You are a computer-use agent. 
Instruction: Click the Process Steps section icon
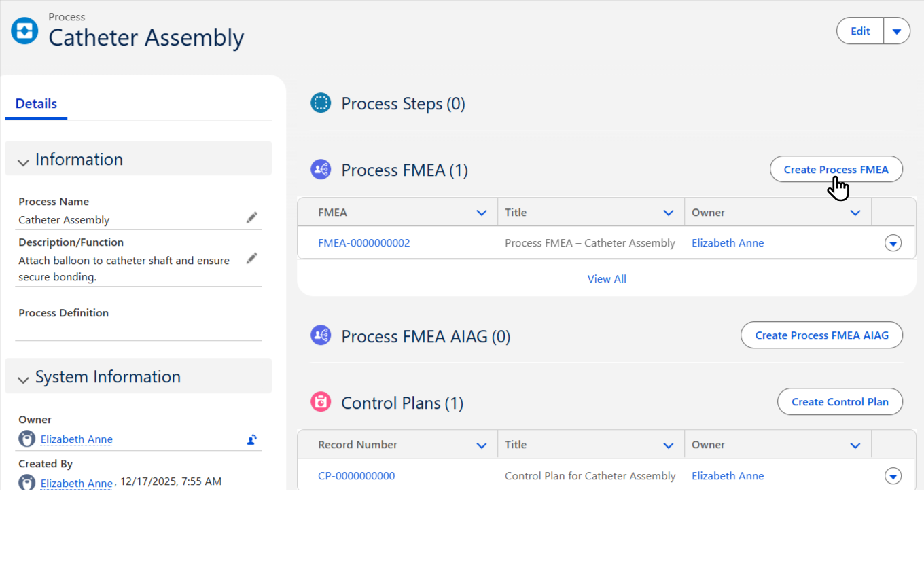(320, 103)
